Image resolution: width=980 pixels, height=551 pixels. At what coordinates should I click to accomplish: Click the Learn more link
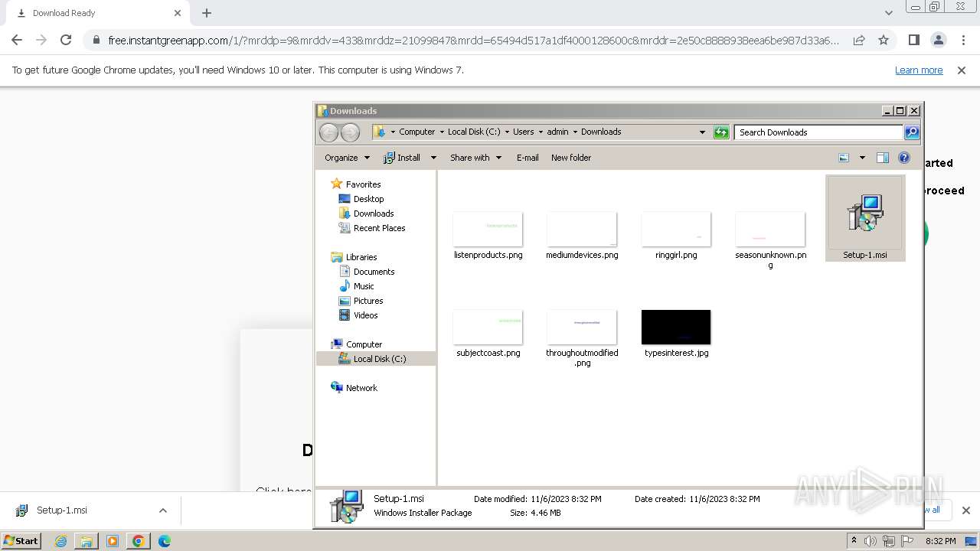(919, 70)
